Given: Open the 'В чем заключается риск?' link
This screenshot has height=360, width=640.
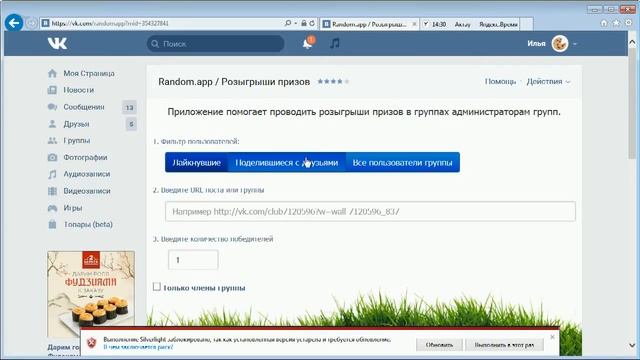Looking at the screenshot, I should [138, 347].
